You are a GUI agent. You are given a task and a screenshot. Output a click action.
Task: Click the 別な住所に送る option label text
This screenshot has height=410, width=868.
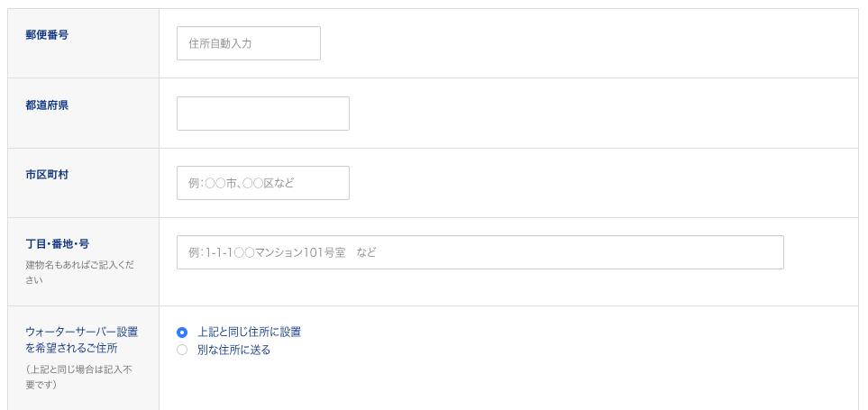[233, 350]
